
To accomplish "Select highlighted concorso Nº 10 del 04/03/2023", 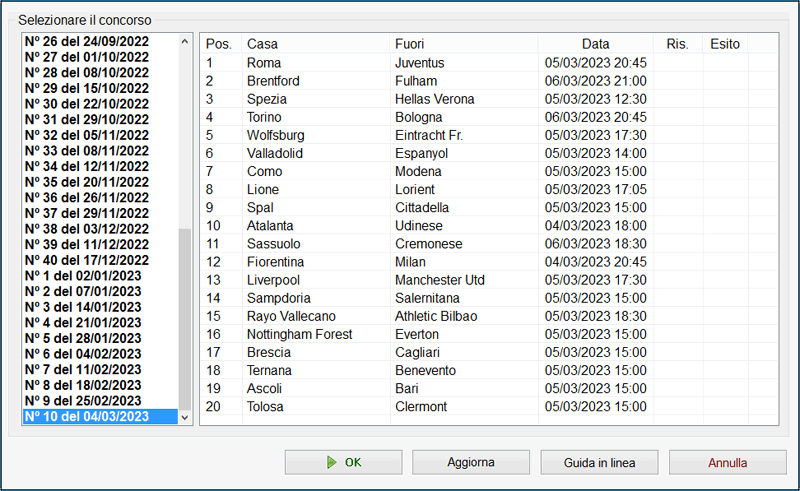I will (x=101, y=416).
